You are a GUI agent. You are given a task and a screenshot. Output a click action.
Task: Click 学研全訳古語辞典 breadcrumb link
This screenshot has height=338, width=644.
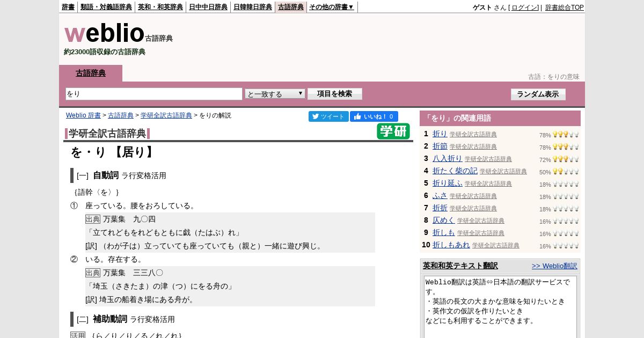point(166,115)
